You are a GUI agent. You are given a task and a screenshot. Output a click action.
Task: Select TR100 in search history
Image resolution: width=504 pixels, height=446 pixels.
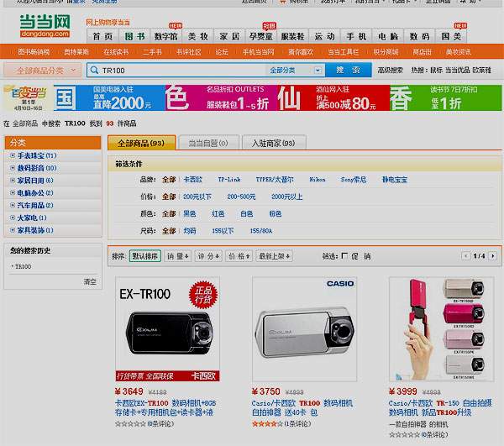(23, 266)
